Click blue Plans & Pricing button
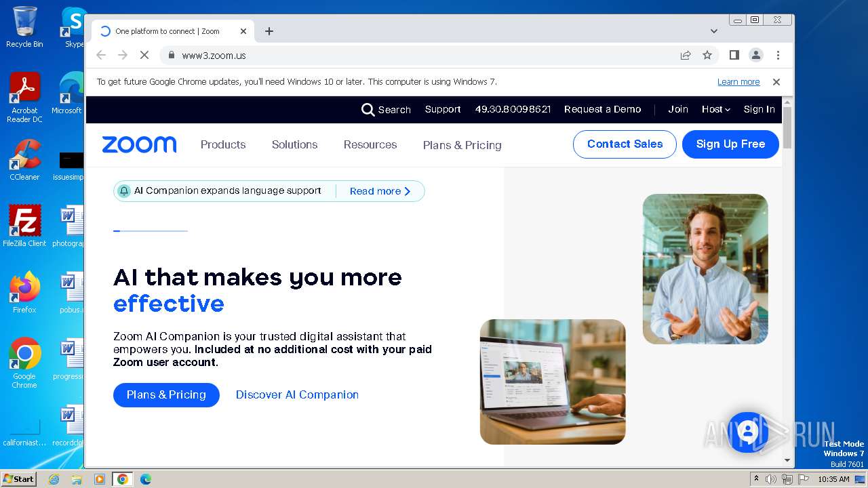Viewport: 868px width, 488px height. click(x=166, y=395)
